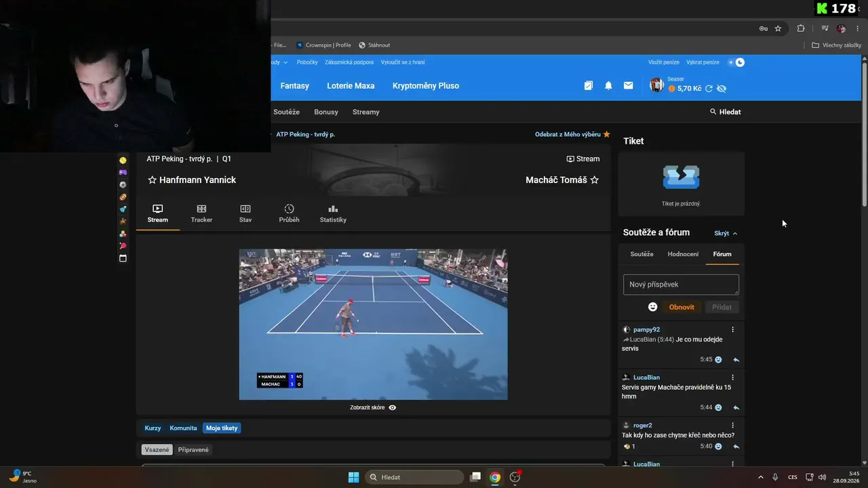Open the calendar icon in sidebar

point(123,258)
